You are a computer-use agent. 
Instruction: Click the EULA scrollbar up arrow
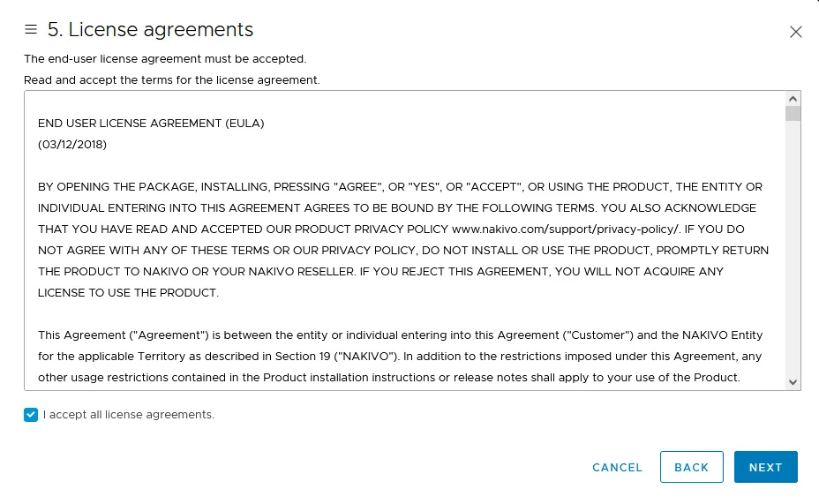[x=793, y=99]
